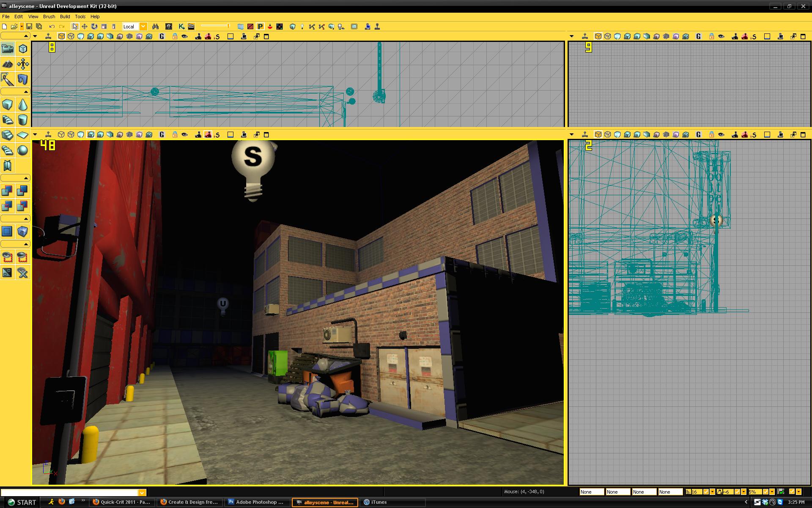
Task: Click the CSG Add tool
Action: (7, 191)
